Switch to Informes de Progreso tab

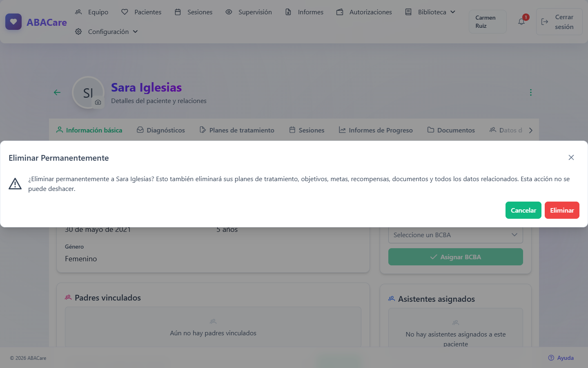click(x=376, y=130)
